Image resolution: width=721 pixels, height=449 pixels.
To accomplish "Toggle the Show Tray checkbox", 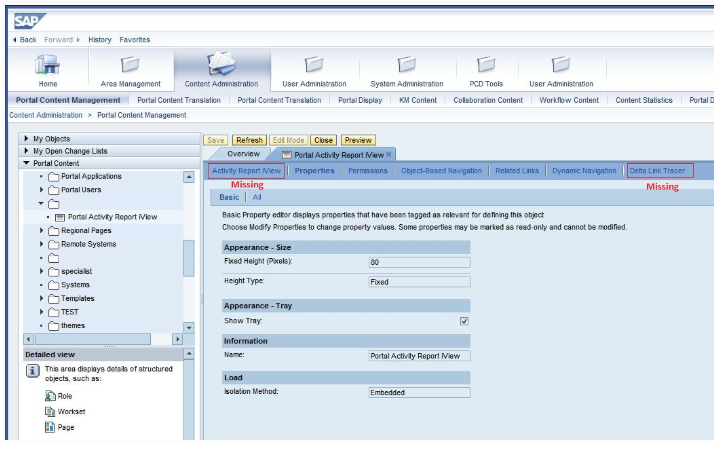I will click(464, 321).
